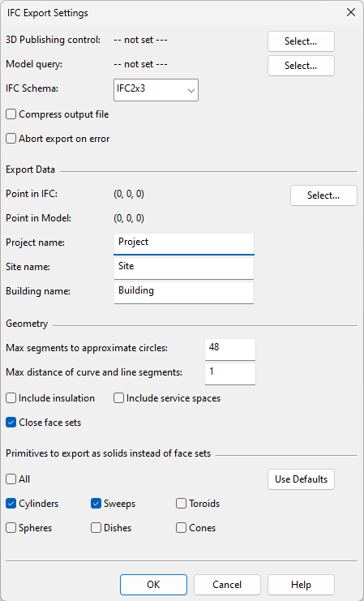Close the IFC Export Settings dialog

350,13
